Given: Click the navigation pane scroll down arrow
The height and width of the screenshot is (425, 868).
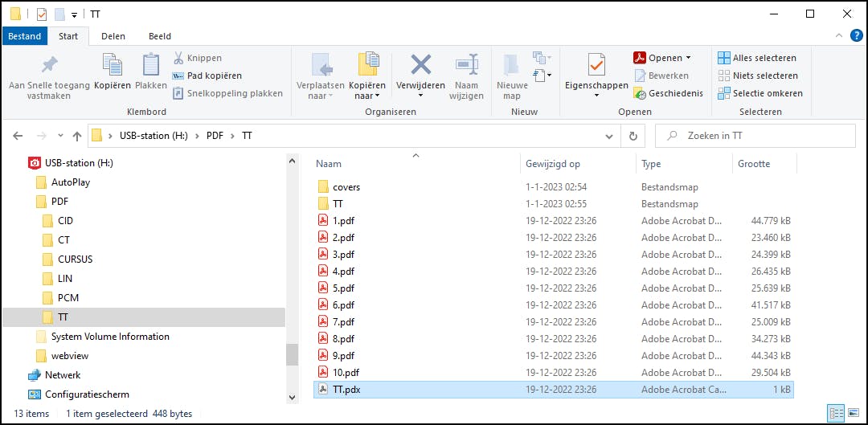Looking at the screenshot, I should coord(293,397).
